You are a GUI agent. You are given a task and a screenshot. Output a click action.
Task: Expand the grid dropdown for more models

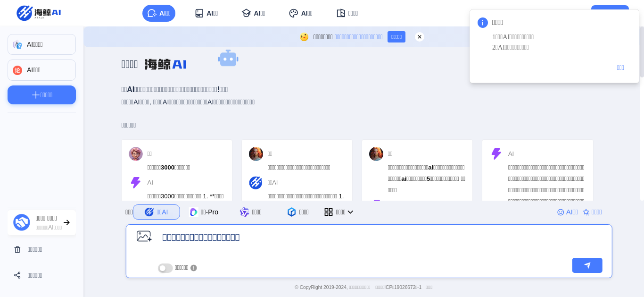(339, 212)
